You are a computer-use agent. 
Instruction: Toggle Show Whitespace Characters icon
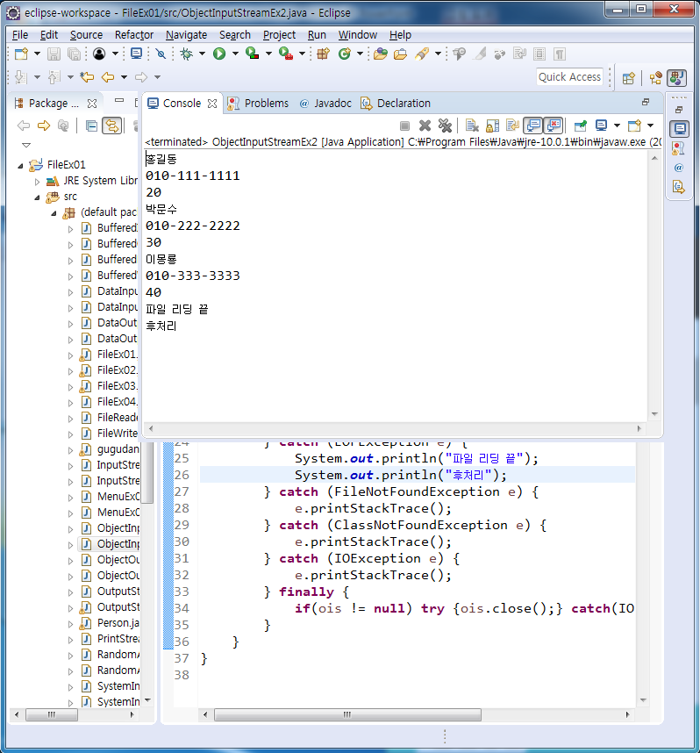[559, 54]
